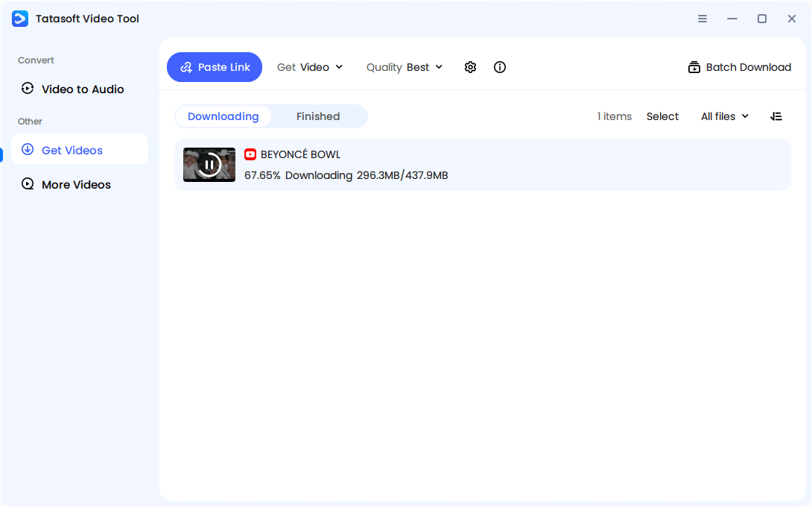Click the sort order icon
This screenshot has height=507, width=812.
[x=776, y=116]
